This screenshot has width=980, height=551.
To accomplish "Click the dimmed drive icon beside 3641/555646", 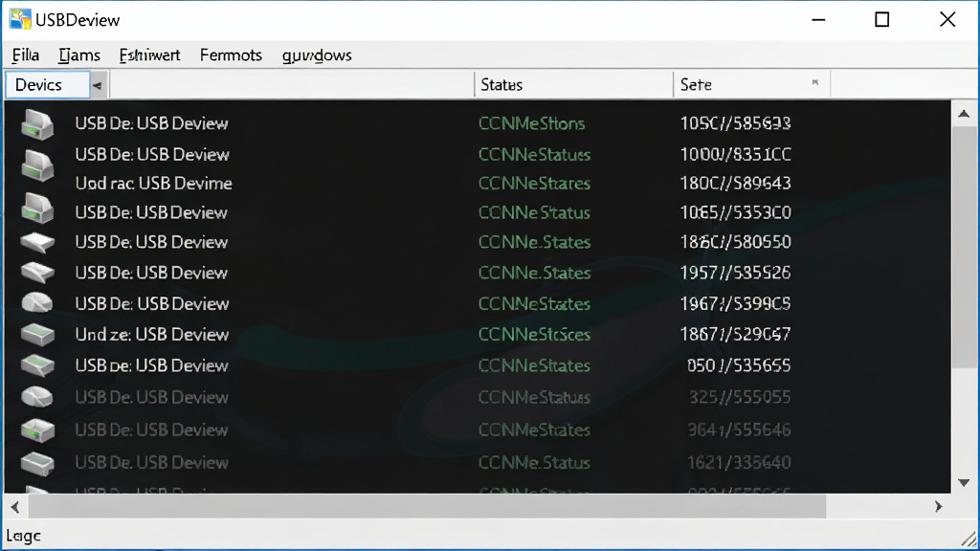I will 37,430.
